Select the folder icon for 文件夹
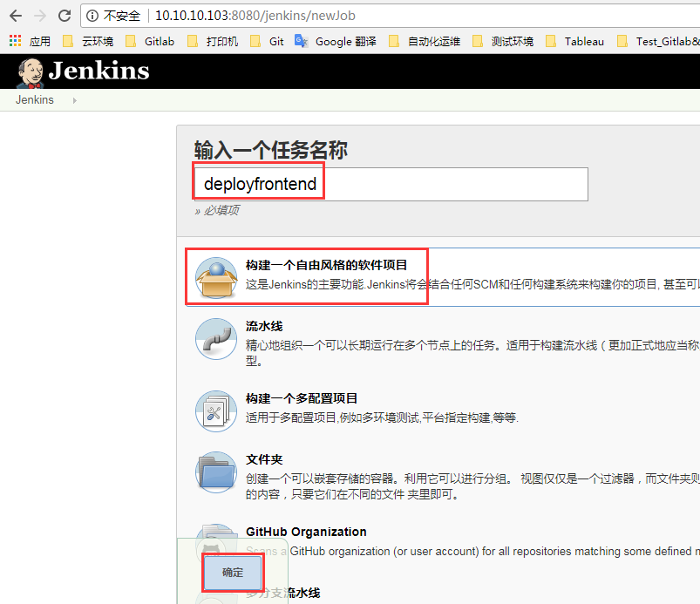700x604 pixels. [x=216, y=472]
